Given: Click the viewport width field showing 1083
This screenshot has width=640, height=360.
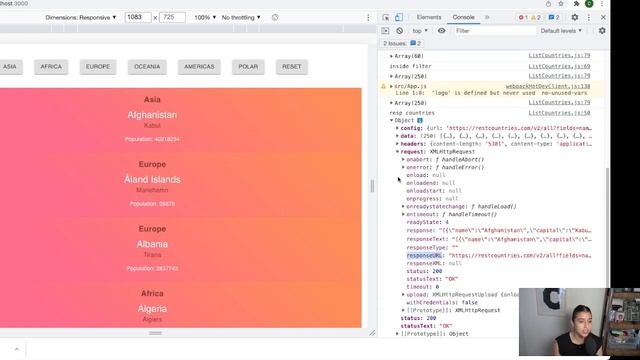Looking at the screenshot, I should point(138,18).
